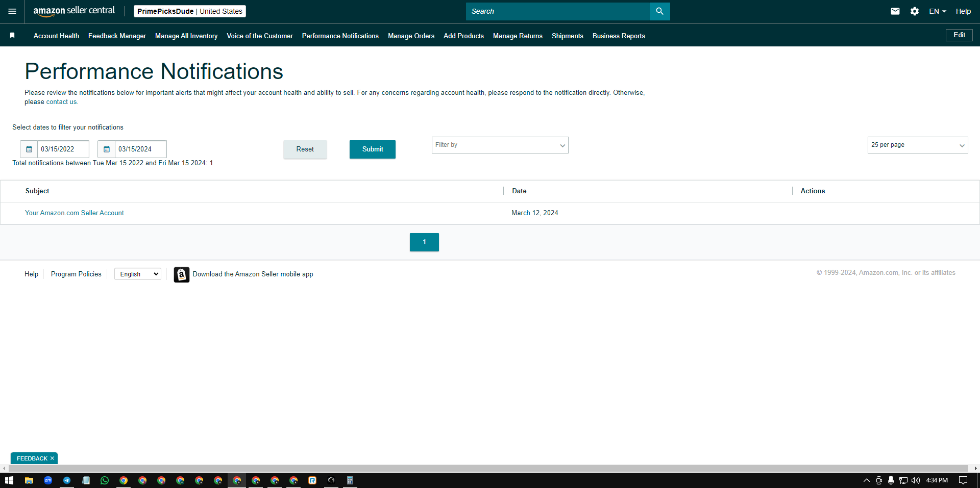This screenshot has width=980, height=488.
Task: Click the end date field 03/15/2024
Action: click(x=141, y=149)
